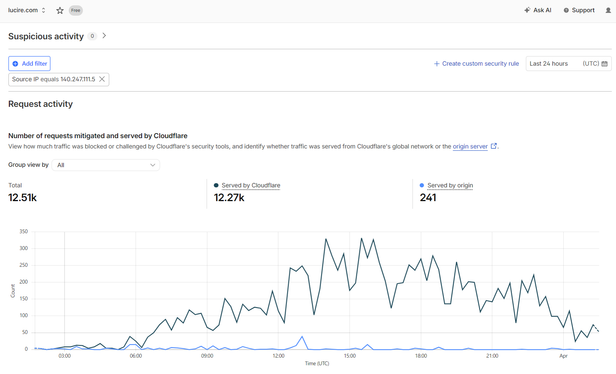Click the 350 count axis label
Viewport: 616px width, 374px height.
point(24,232)
